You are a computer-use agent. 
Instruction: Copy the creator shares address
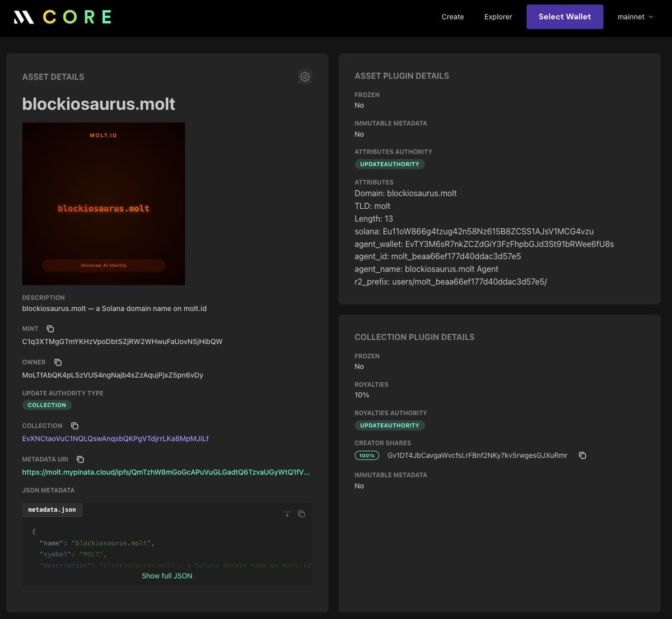point(582,456)
